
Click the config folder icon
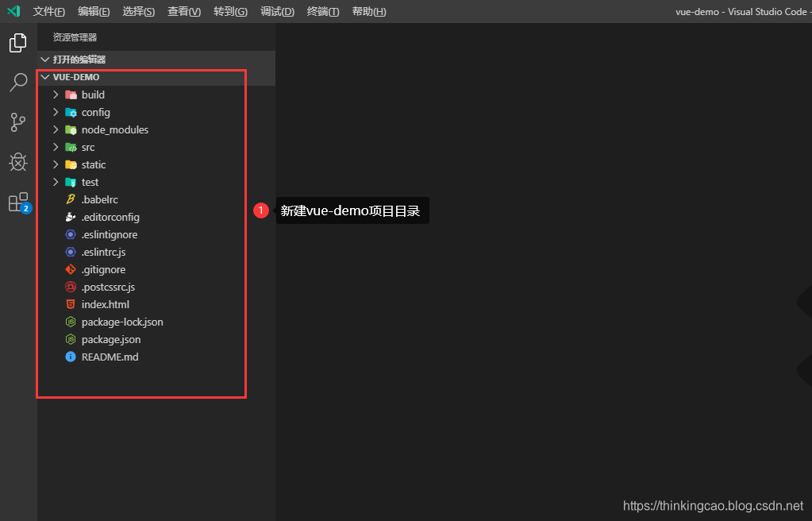point(71,113)
